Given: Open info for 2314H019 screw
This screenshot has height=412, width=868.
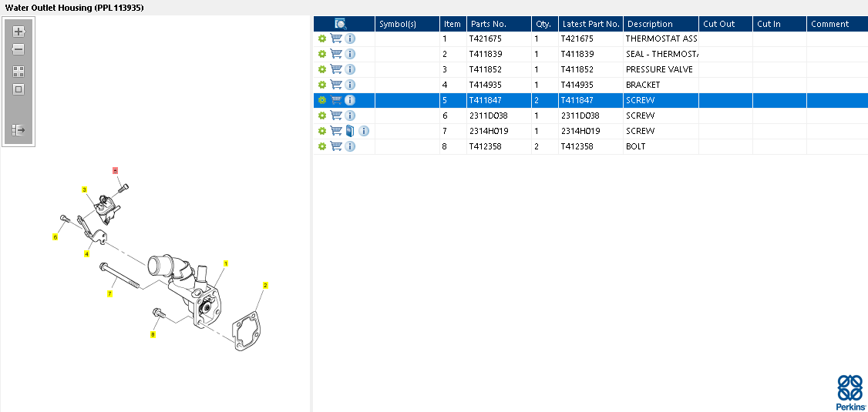Looking at the screenshot, I should 364,131.
